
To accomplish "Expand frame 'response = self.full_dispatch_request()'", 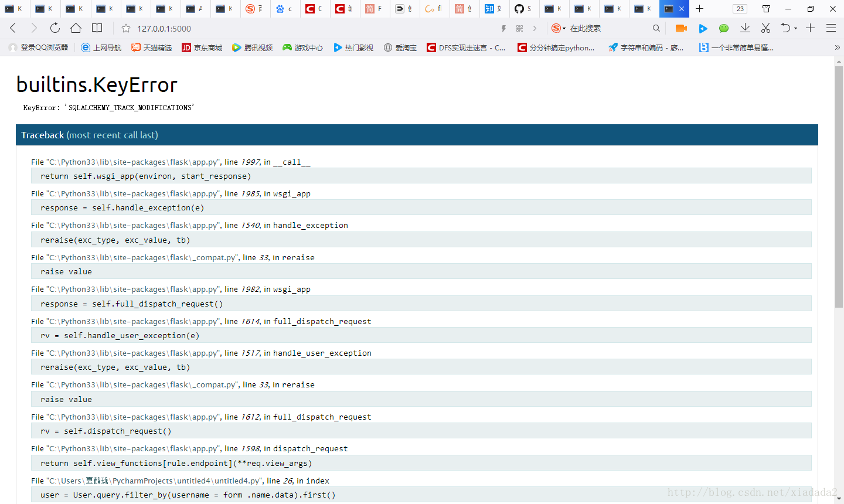I will [x=421, y=304].
